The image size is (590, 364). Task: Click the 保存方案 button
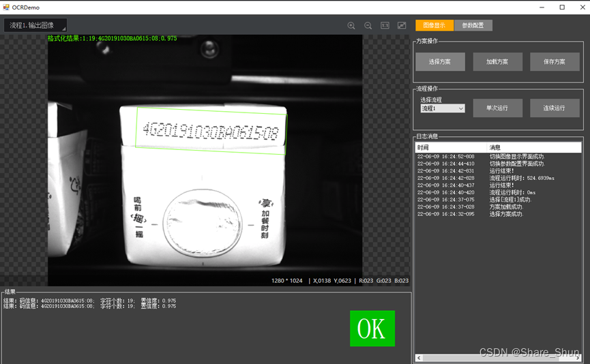coord(555,61)
